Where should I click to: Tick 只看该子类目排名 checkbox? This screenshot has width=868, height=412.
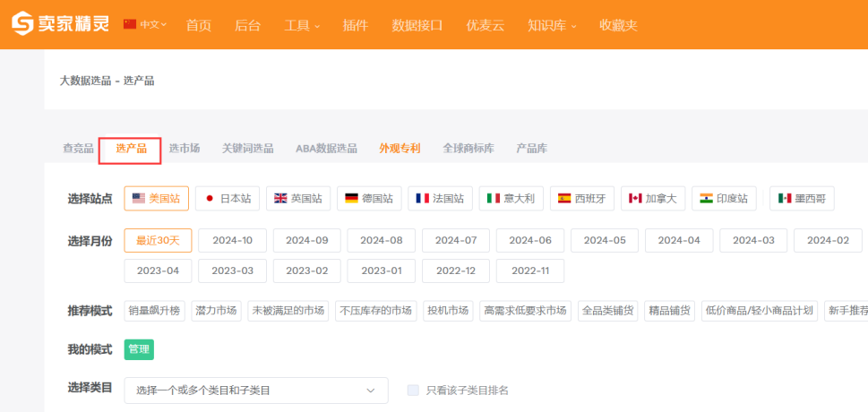(413, 391)
